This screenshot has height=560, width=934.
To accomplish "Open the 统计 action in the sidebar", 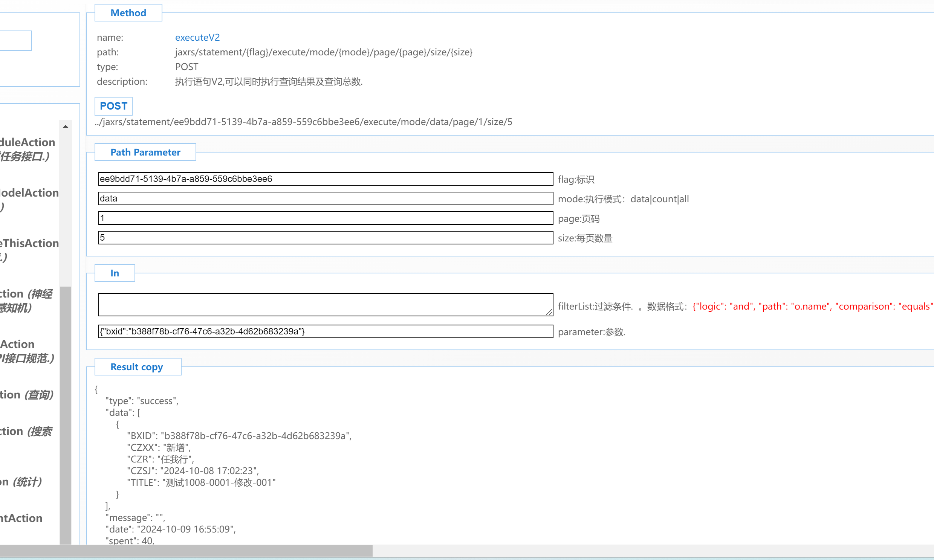I will 21,482.
